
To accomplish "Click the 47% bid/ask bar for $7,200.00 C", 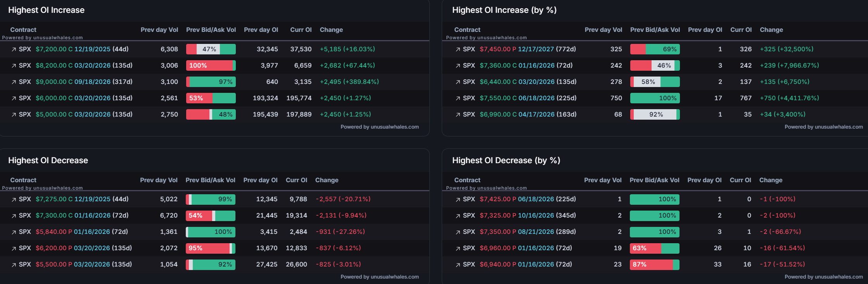I will 211,49.
